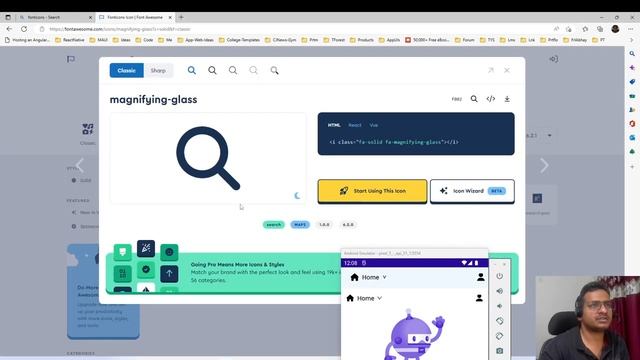
Task: Click the emulator volume down button
Action: 499,306
